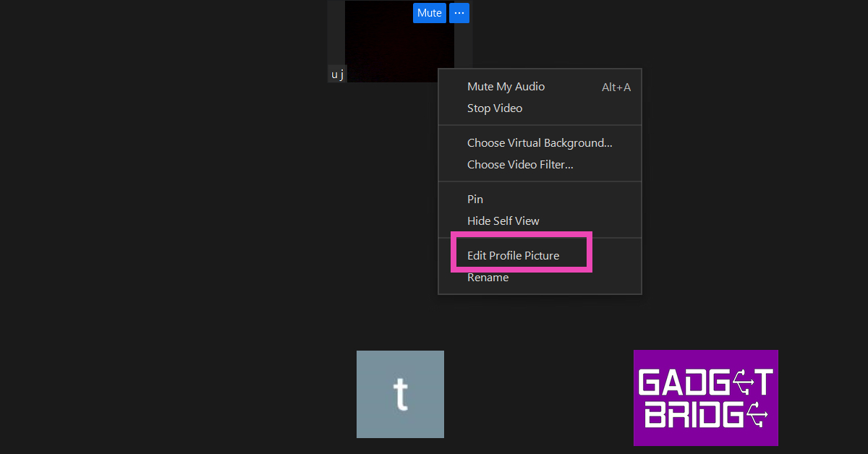This screenshot has width=868, height=454.
Task: Open Choose Virtual Background option
Action: pos(540,143)
